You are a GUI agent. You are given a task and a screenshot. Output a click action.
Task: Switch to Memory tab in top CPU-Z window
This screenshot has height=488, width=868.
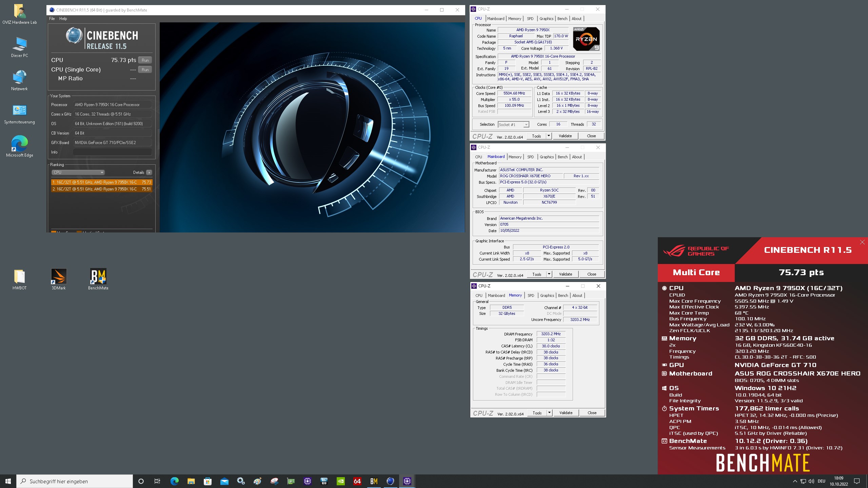pyautogui.click(x=514, y=19)
